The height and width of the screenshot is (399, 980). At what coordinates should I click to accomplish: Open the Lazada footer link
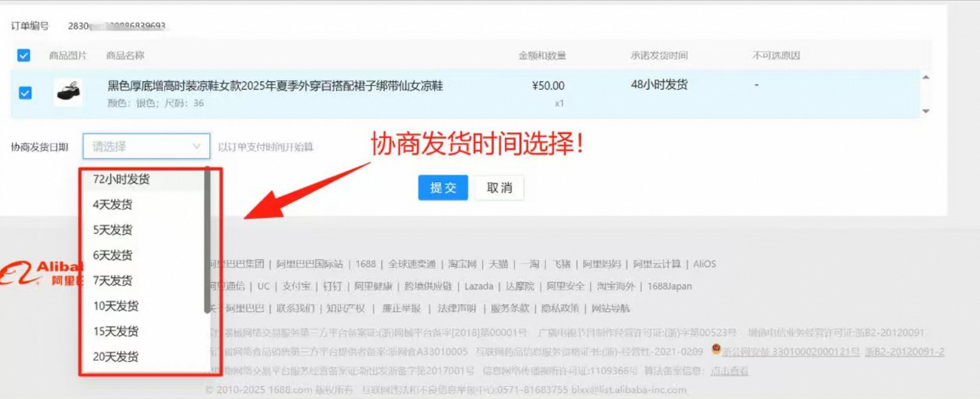(479, 286)
